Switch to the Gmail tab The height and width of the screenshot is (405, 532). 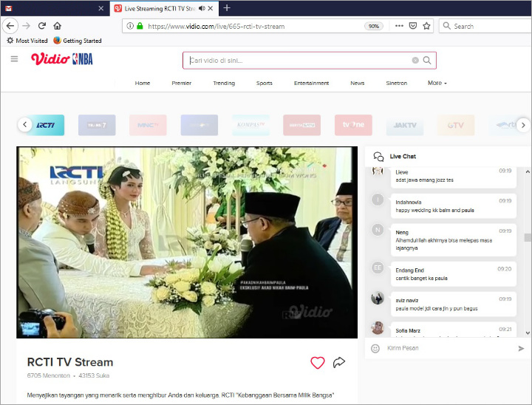point(54,8)
